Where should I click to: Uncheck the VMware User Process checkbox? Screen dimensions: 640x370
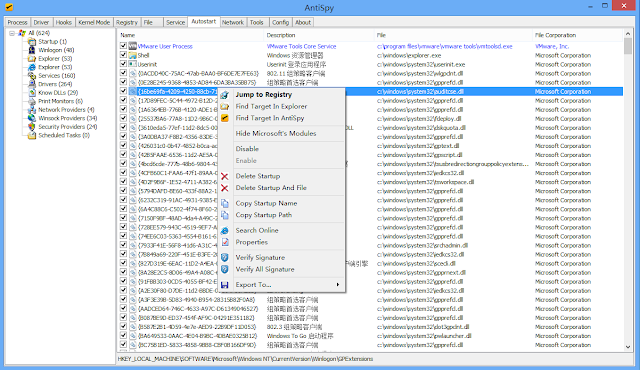click(123, 46)
